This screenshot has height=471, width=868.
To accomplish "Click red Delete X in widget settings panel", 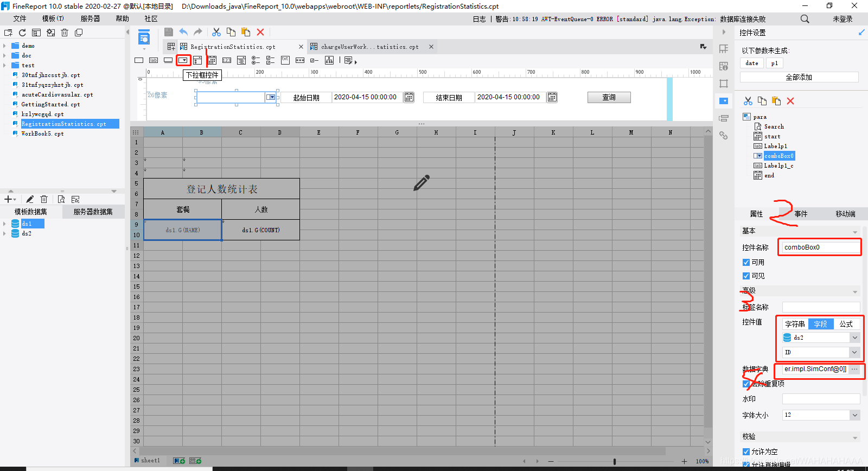I will click(790, 101).
